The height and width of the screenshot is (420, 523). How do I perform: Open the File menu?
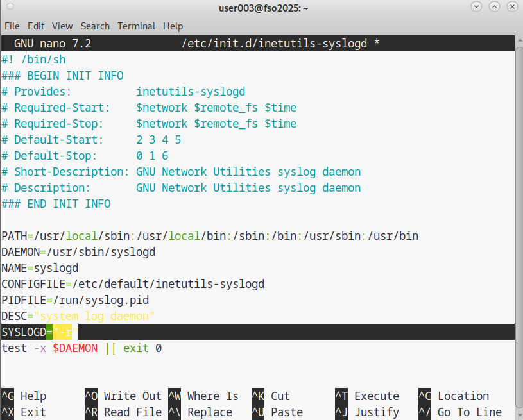click(12, 26)
